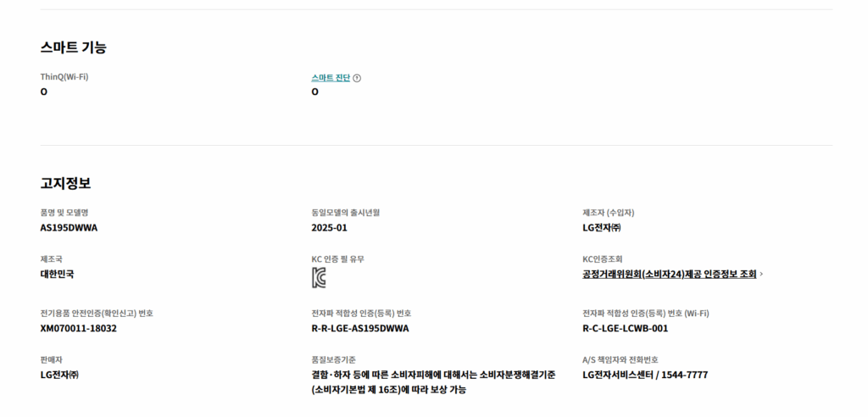Screen dimensions: 868x417
Task: Click LG전자서비스센터 / 1544-7777 contact text
Action: coord(644,375)
